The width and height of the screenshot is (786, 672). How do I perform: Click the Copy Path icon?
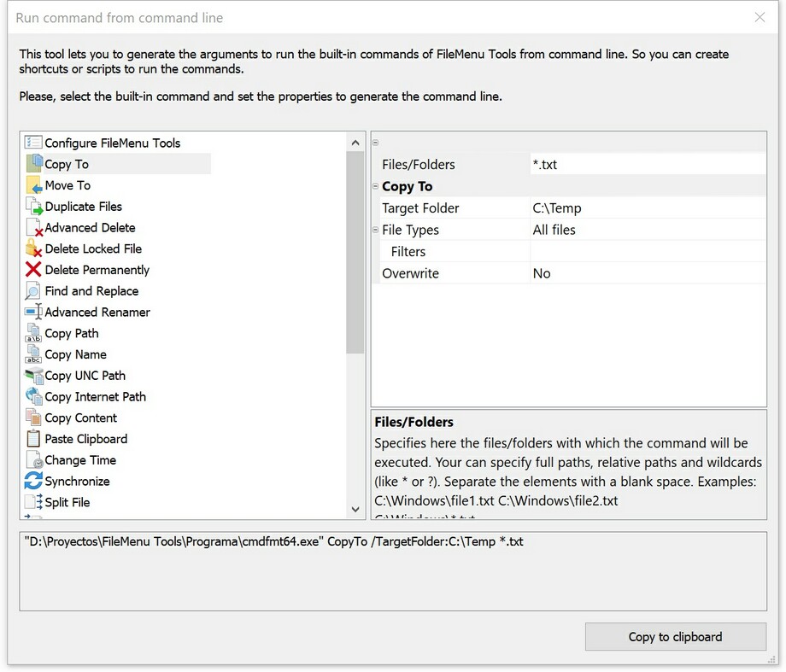coord(33,333)
